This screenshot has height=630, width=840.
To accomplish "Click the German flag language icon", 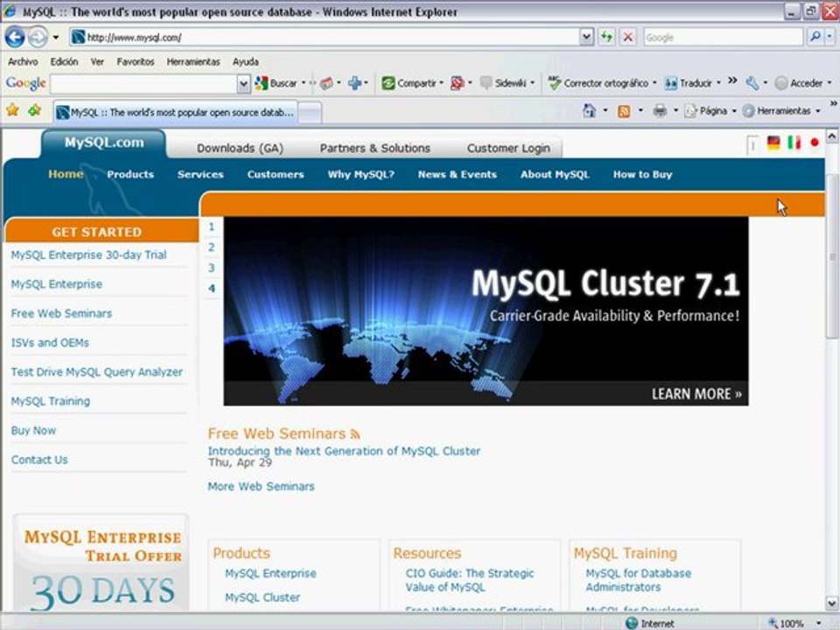I will click(773, 143).
